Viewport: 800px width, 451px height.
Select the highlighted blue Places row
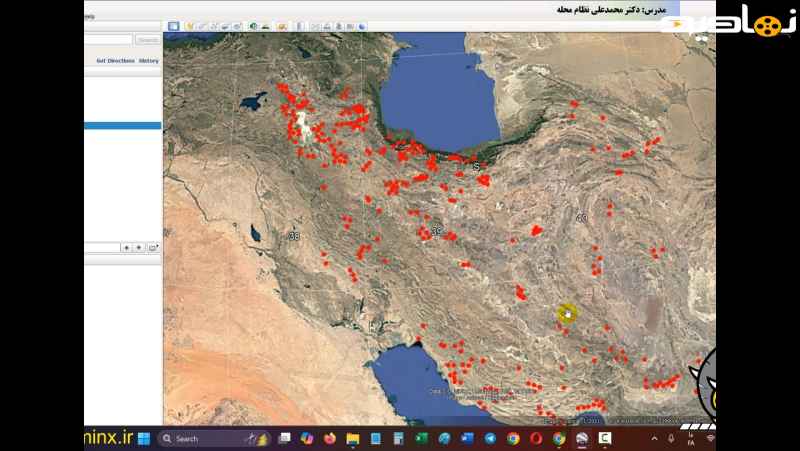coord(122,126)
